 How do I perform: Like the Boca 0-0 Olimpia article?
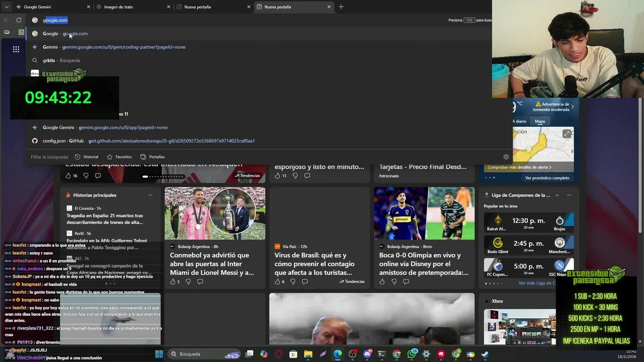(382, 282)
